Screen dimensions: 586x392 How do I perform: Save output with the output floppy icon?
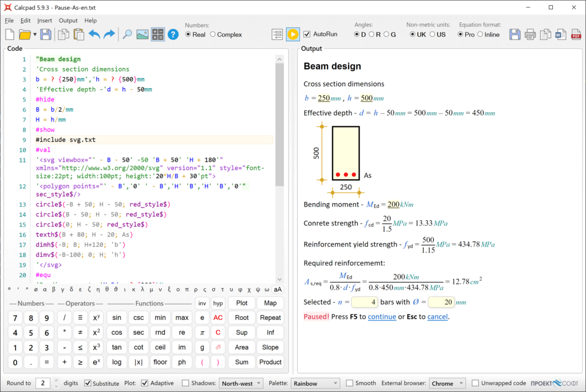click(x=514, y=35)
